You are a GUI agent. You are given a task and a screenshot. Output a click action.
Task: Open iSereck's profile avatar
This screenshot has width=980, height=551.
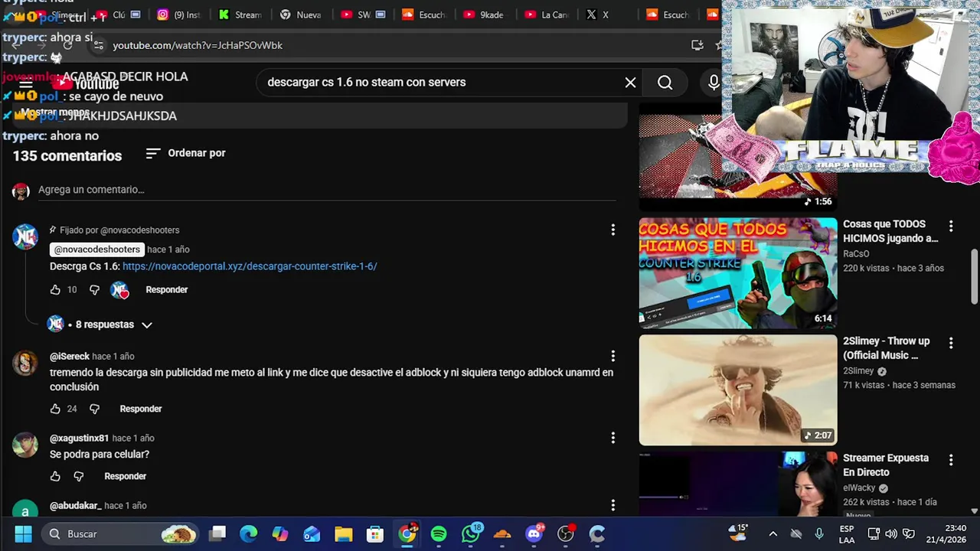(25, 363)
